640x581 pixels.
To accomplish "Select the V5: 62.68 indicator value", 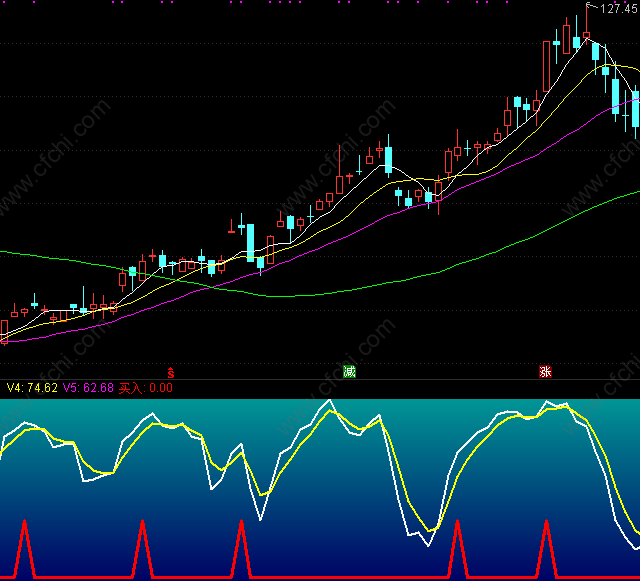I will 88,387.
